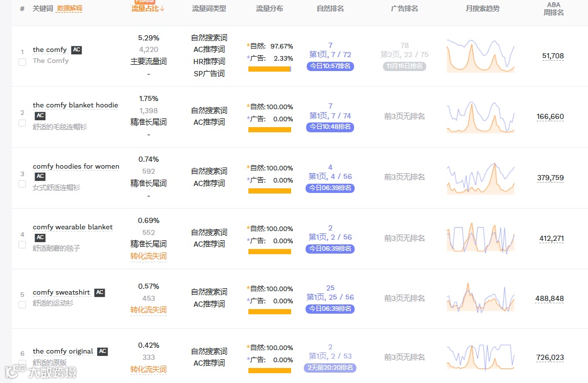Click the AC badge under 'the comfy blanket hoodie'
This screenshot has height=383, width=588.
pos(40,116)
